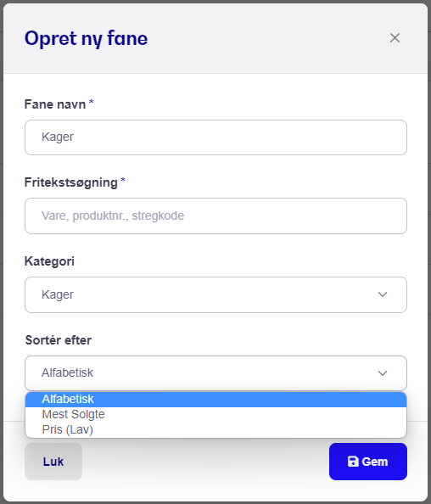Open the Kategori dropdown showing Kager

click(215, 294)
